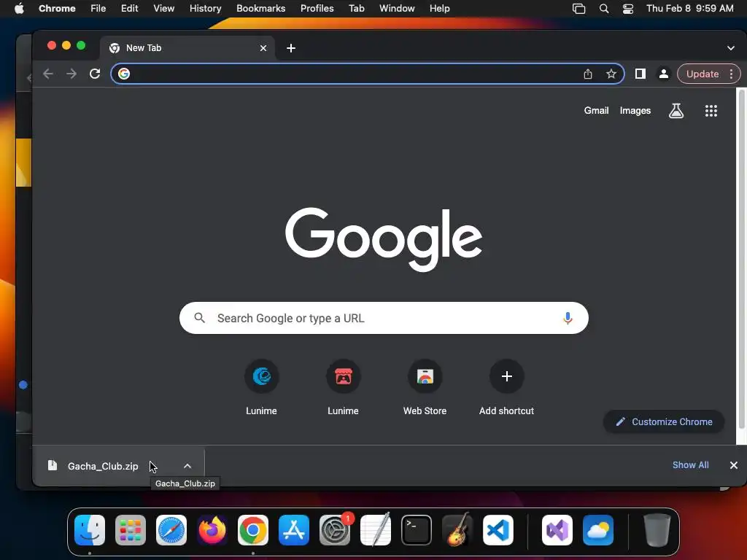Click the Google icon in the address bar

point(124,74)
